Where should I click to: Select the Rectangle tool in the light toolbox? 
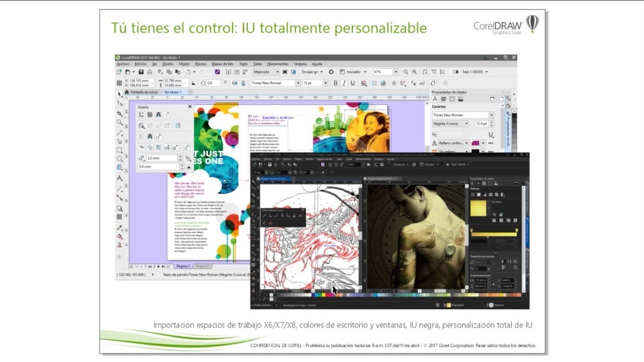point(120,150)
